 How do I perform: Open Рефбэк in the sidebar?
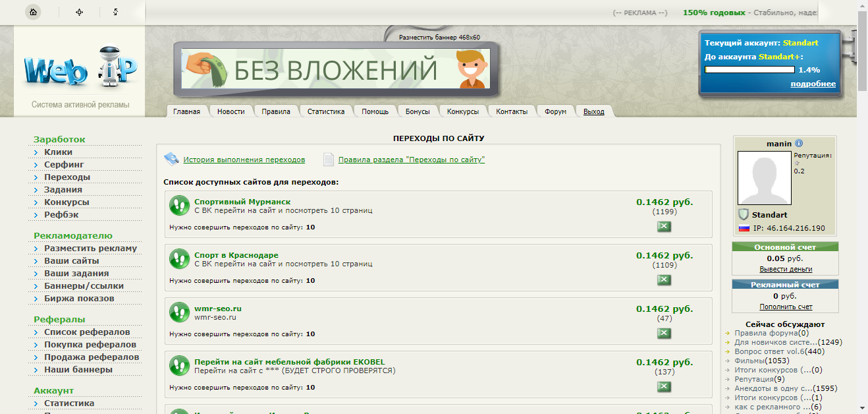62,214
